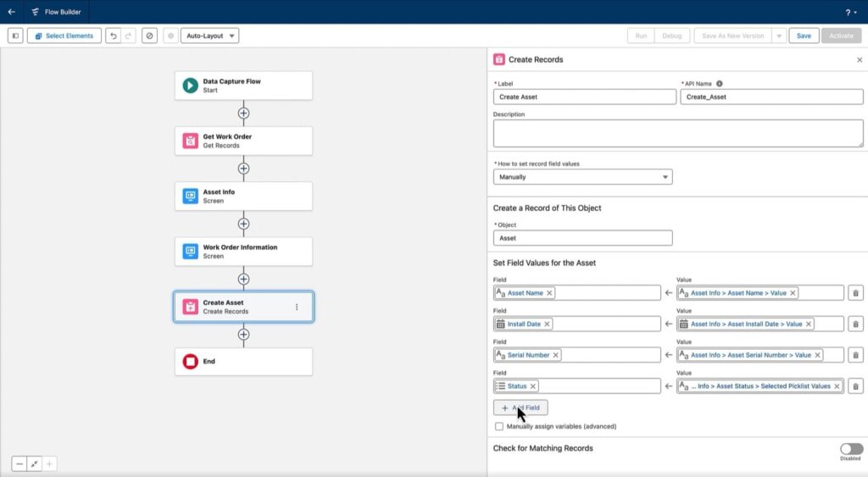868x477 pixels.
Task: Click the Select Elements button
Action: tap(64, 36)
